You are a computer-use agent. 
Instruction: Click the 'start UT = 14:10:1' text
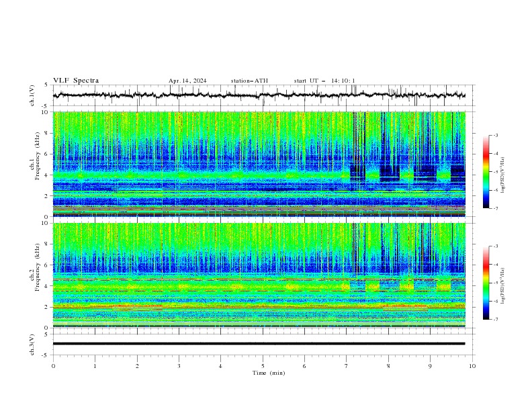point(324,81)
